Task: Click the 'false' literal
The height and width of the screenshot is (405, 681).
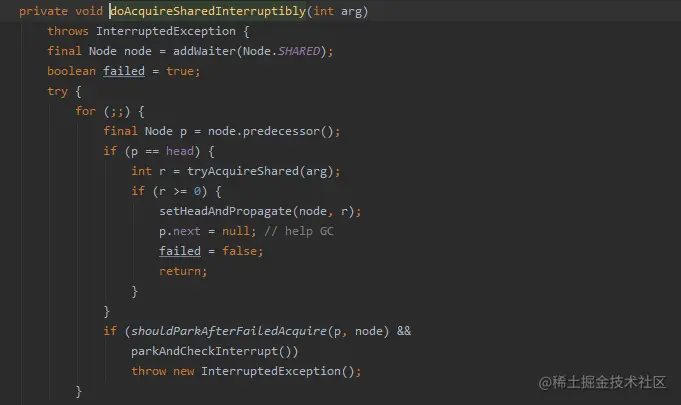Action: (239, 251)
